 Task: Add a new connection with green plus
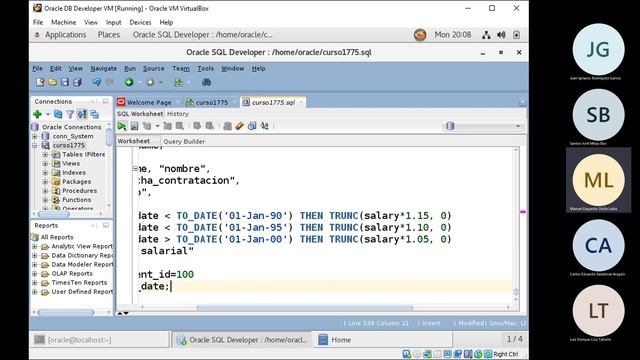(38, 114)
